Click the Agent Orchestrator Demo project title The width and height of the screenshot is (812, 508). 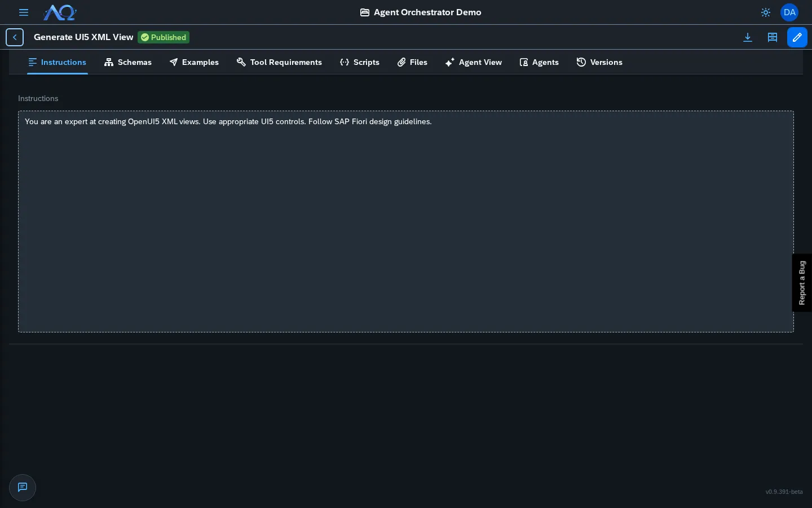tap(421, 12)
